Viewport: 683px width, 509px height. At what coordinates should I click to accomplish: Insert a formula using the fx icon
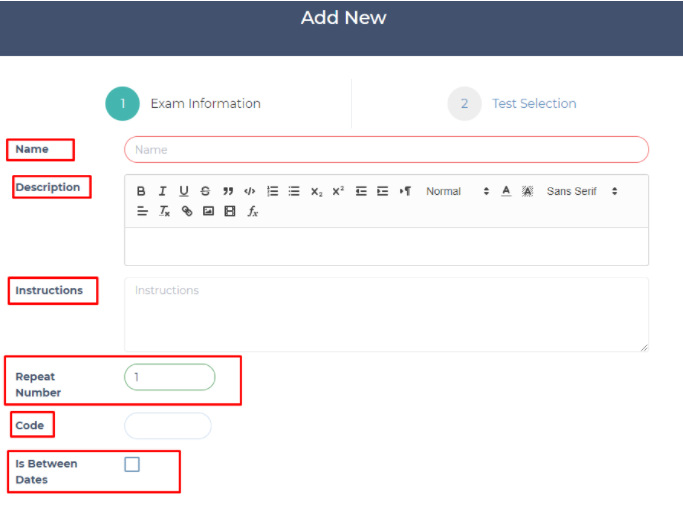253,212
